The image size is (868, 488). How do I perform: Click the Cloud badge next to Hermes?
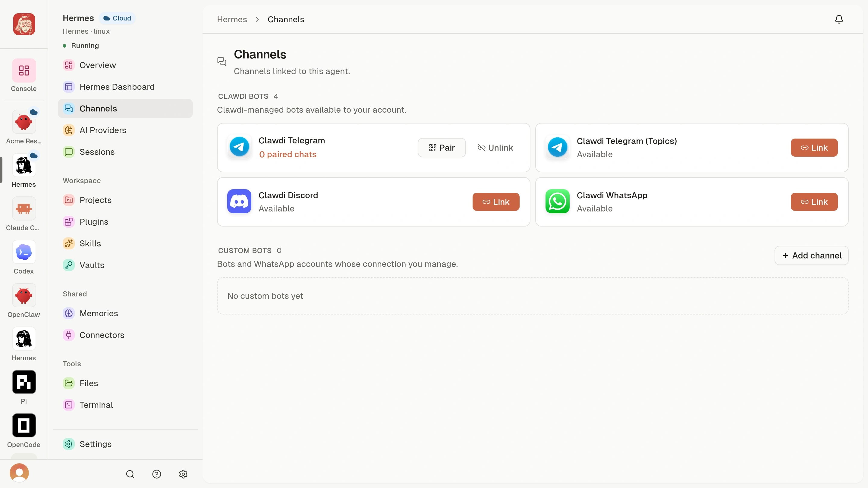pyautogui.click(x=117, y=18)
